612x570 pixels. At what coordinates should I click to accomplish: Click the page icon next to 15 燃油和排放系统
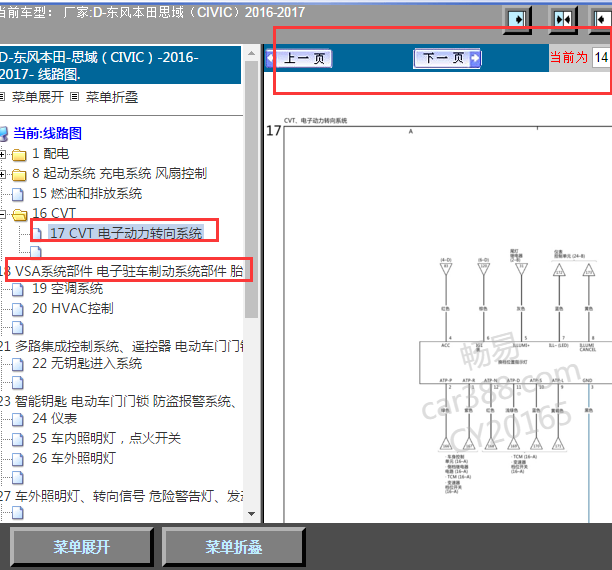[x=18, y=194]
